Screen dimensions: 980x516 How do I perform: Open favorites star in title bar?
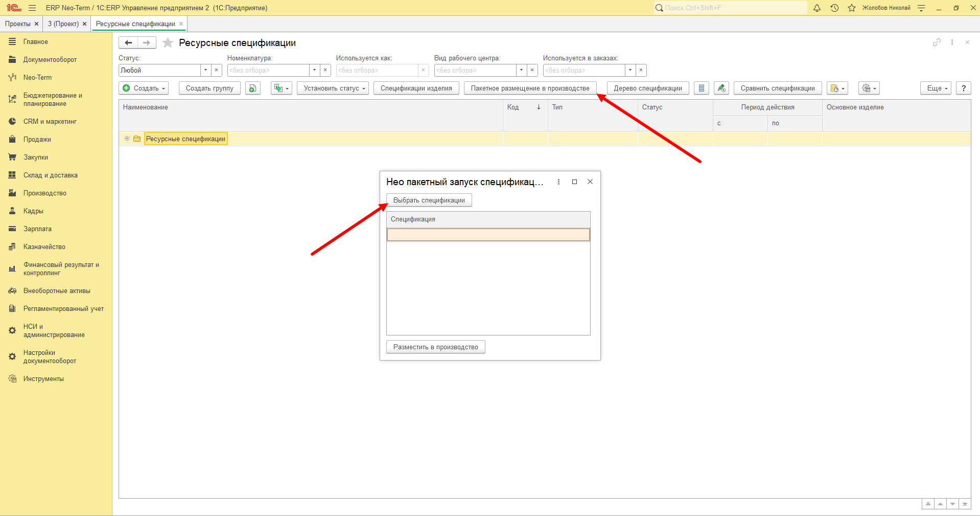click(x=852, y=8)
